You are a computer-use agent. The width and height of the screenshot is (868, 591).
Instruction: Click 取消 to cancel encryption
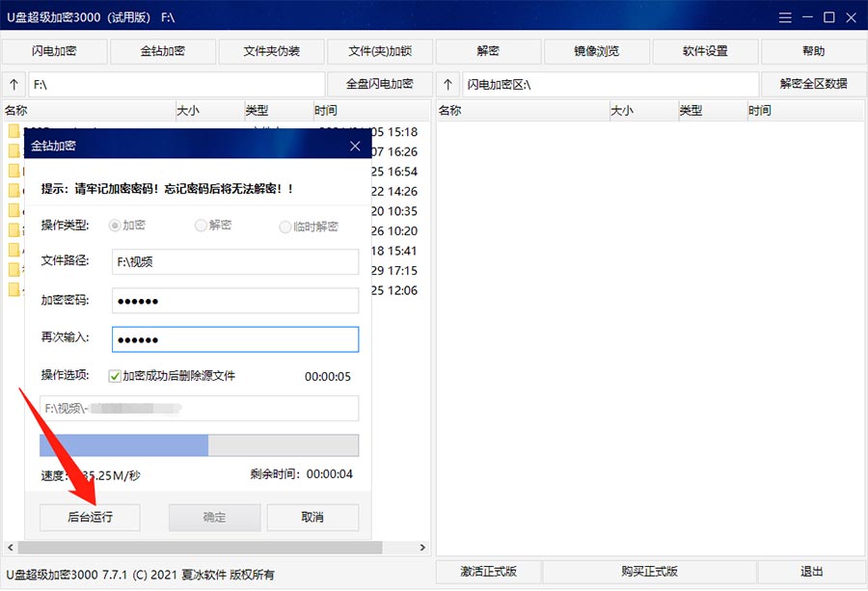point(312,518)
